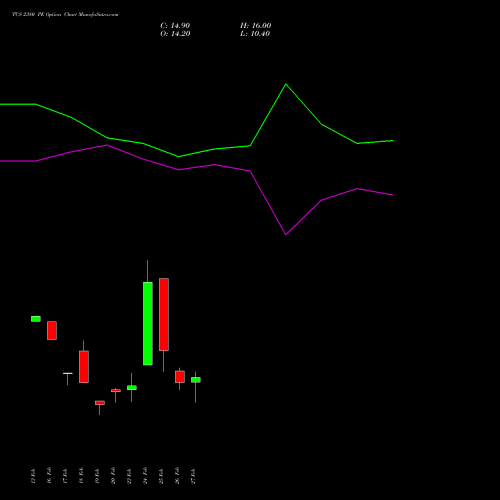
Task: Select the small green candle for 13 Feb
Action: coord(36,319)
